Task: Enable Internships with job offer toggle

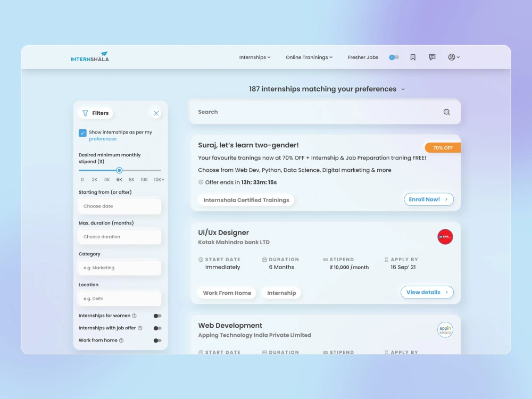Action: point(157,328)
